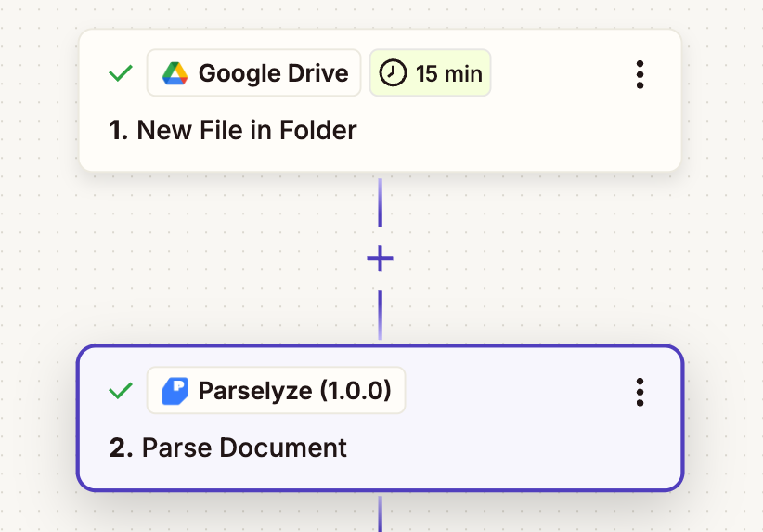
Task: Click connector line above Parse Document step
Action: point(380,316)
